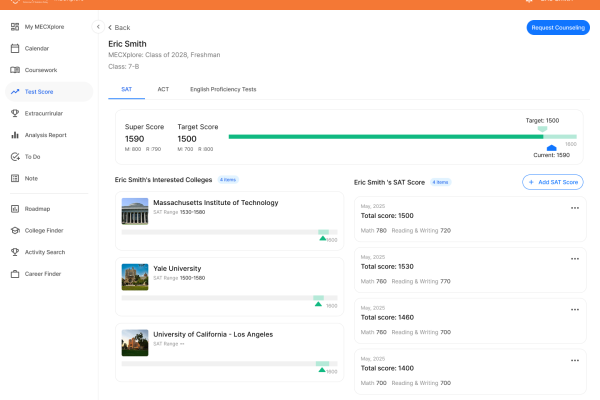Click the Activity Search trophy icon
The image size is (600, 400).
tap(15, 252)
